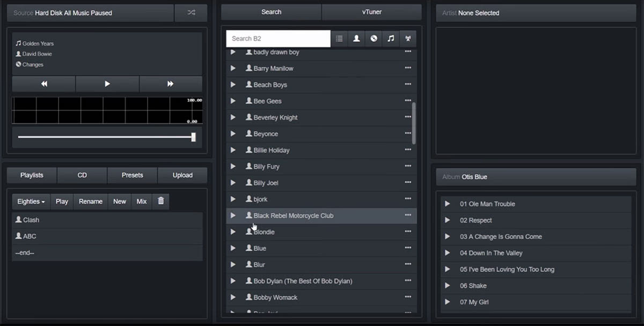This screenshot has width=644, height=326.
Task: Open more options for Bee Gees
Action: pyautogui.click(x=408, y=100)
